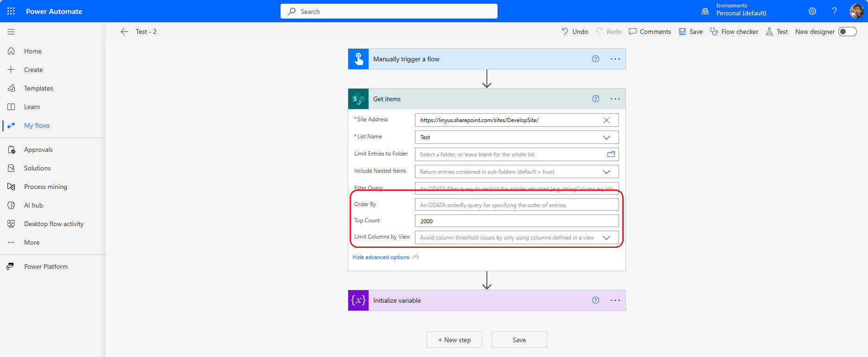Click the Get items action header title
This screenshot has height=357, width=868.
click(x=387, y=99)
